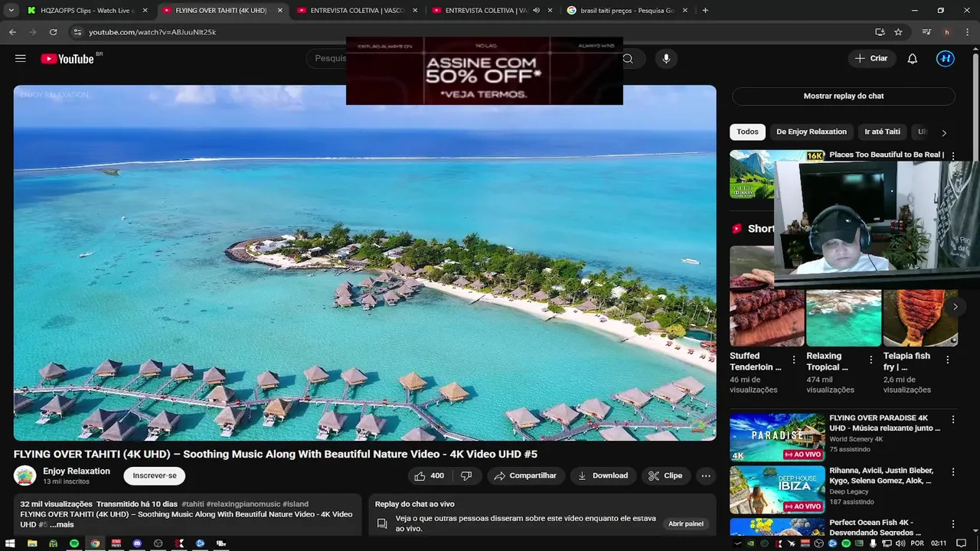980x551 pixels.
Task: Select the Ir até Taiti chip
Action: click(882, 132)
